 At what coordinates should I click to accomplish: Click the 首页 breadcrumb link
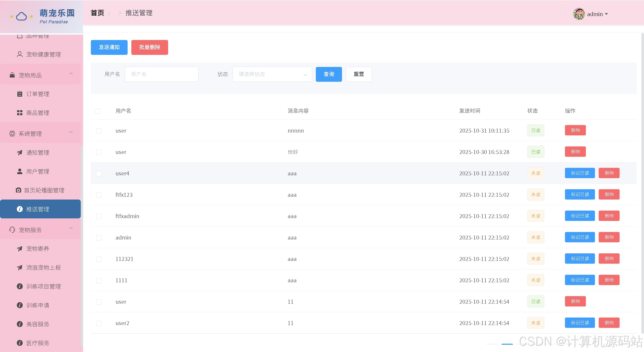tap(97, 13)
